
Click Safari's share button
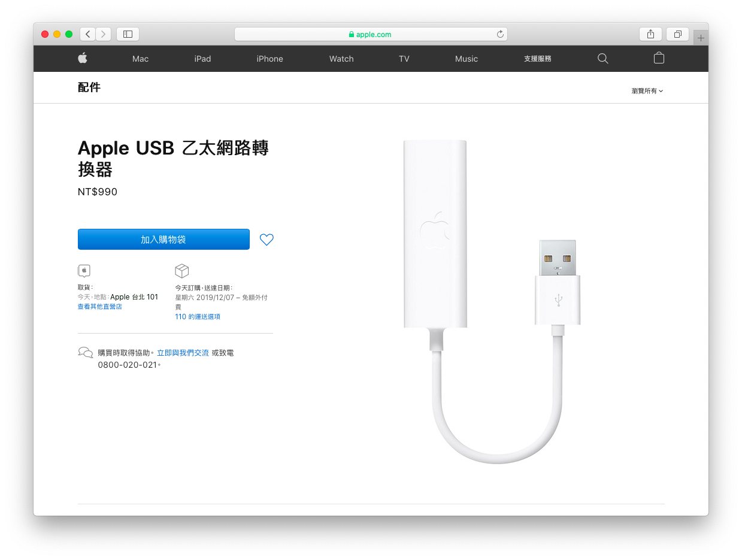coord(650,34)
